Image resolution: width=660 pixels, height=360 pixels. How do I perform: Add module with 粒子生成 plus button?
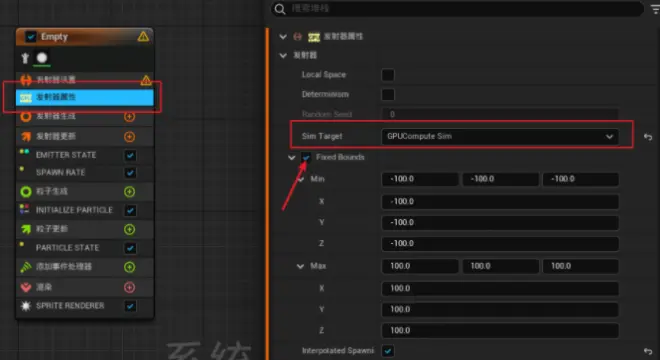point(130,192)
